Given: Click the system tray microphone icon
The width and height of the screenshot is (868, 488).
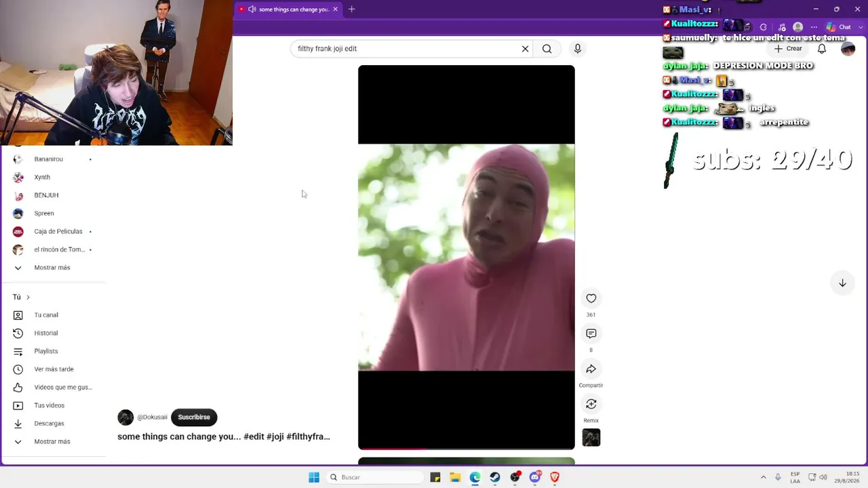Looking at the screenshot, I should [x=778, y=477].
